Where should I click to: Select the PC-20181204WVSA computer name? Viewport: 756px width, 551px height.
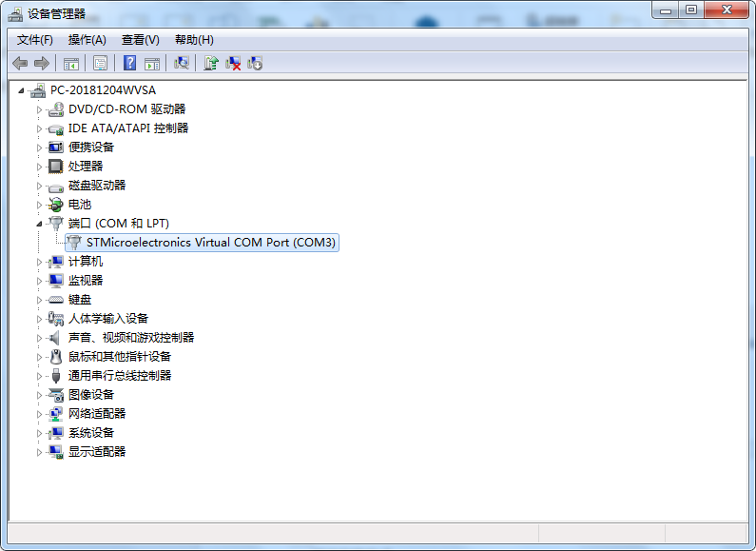(104, 90)
